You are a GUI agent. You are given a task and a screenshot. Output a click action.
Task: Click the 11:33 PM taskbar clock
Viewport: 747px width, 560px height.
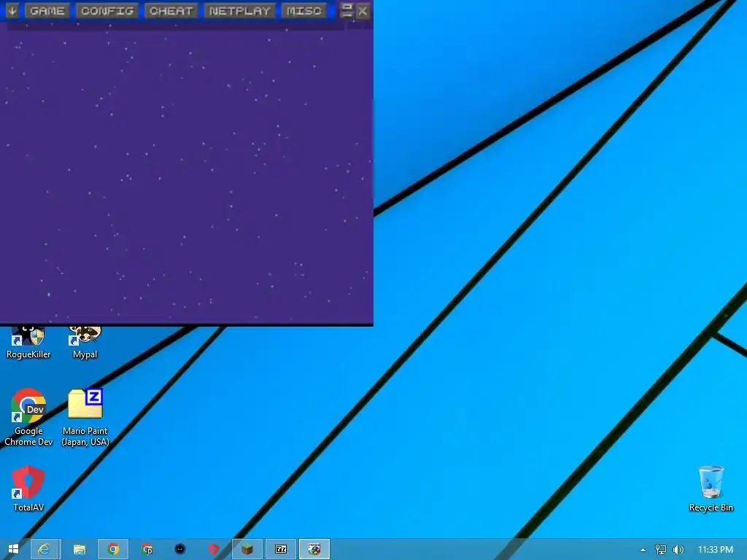click(716, 550)
